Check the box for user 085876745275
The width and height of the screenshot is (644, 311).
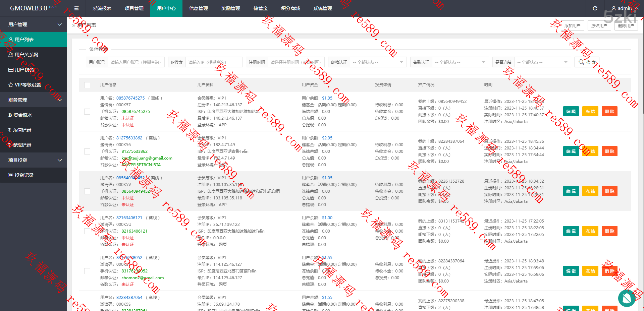pyautogui.click(x=87, y=112)
